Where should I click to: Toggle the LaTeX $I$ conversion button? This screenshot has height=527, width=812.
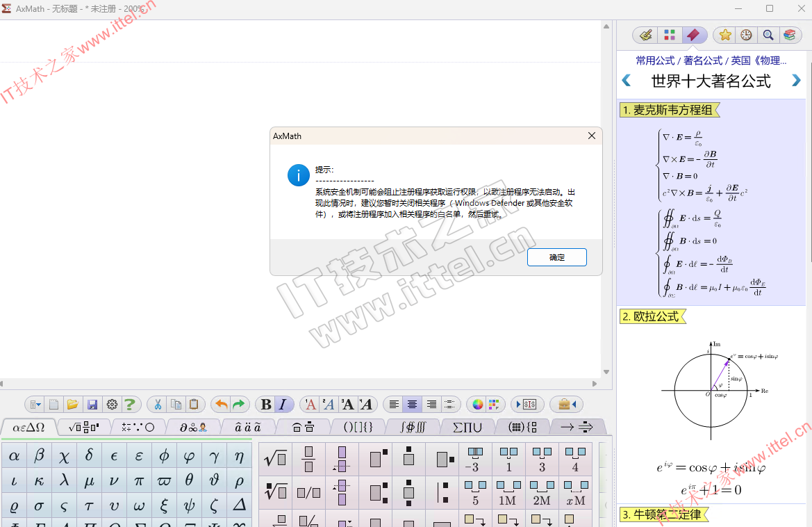click(527, 404)
